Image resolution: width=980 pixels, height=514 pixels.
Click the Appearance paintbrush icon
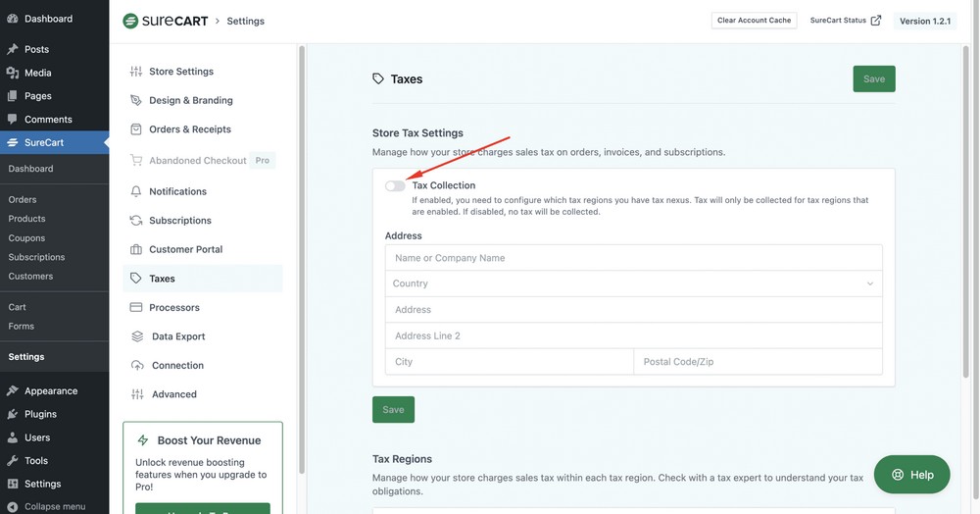12,390
